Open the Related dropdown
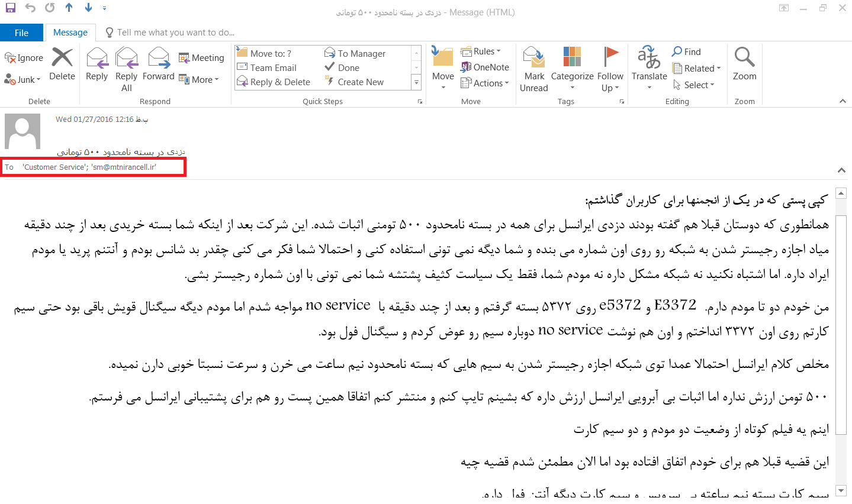 pos(696,68)
